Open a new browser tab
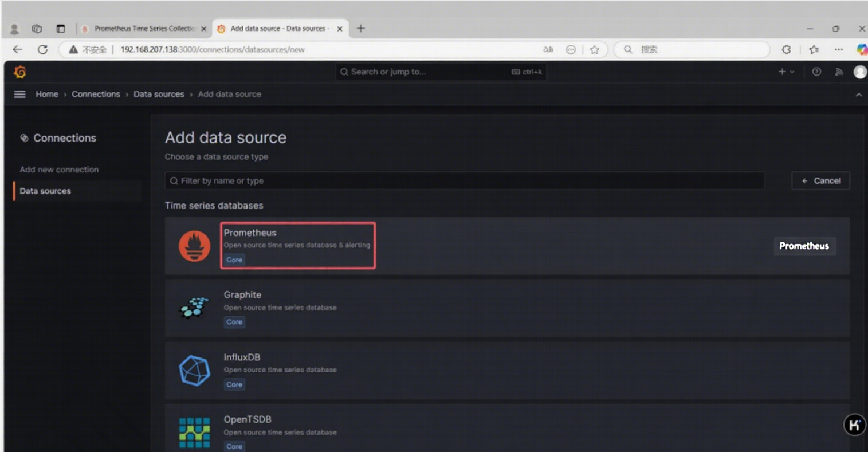 360,29
